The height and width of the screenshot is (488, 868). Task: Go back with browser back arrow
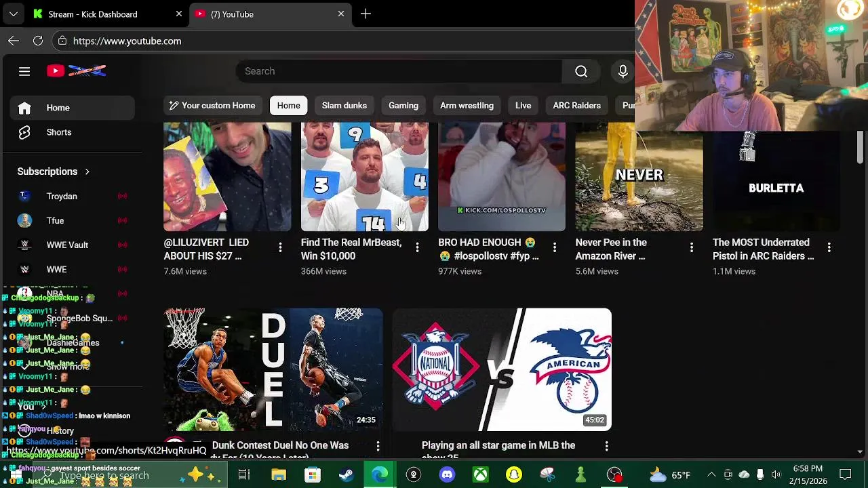(x=14, y=41)
